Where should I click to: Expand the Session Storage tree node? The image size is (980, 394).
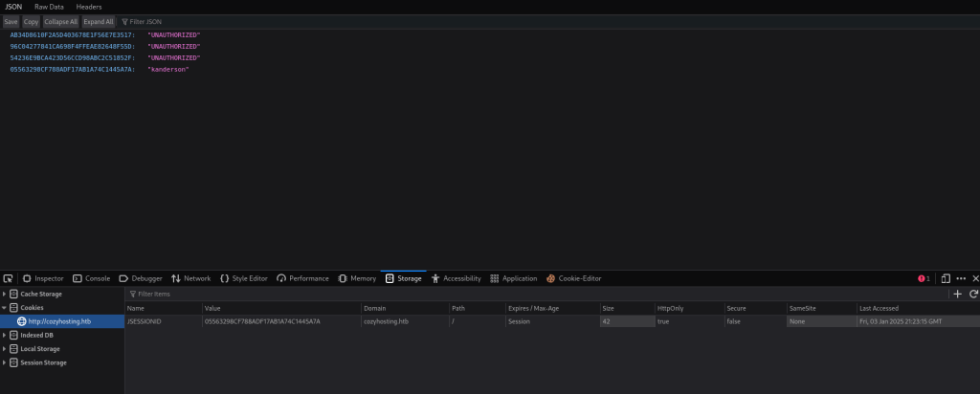pyautogui.click(x=5, y=362)
